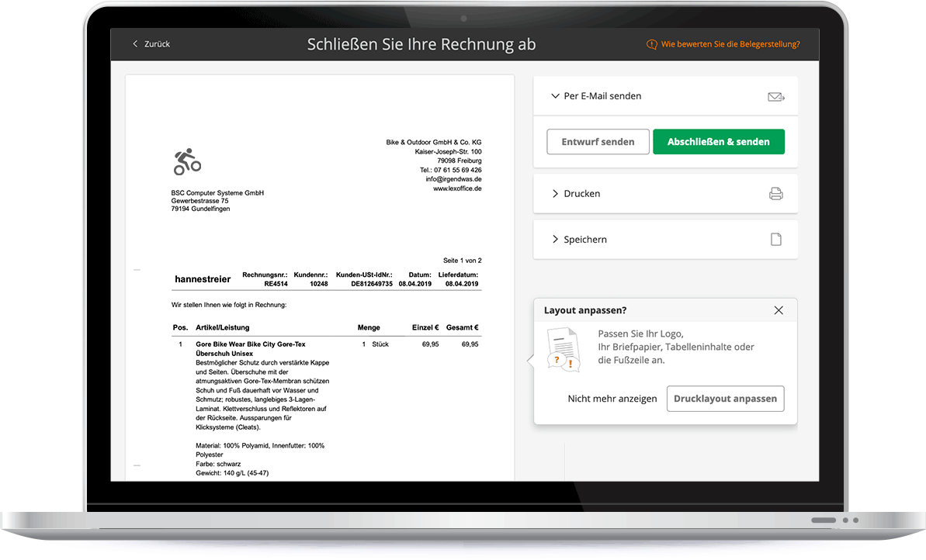Click the back chevron next to Zurück
This screenshot has width=926, height=560.
click(134, 44)
